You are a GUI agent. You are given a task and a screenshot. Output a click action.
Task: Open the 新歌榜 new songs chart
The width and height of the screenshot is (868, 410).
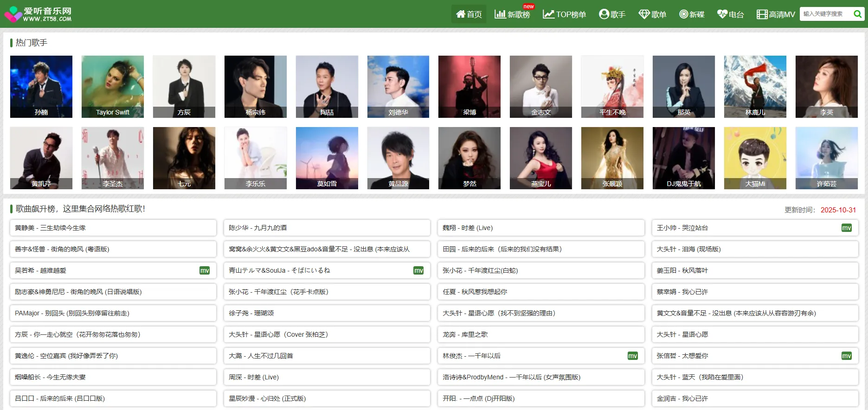(x=512, y=14)
